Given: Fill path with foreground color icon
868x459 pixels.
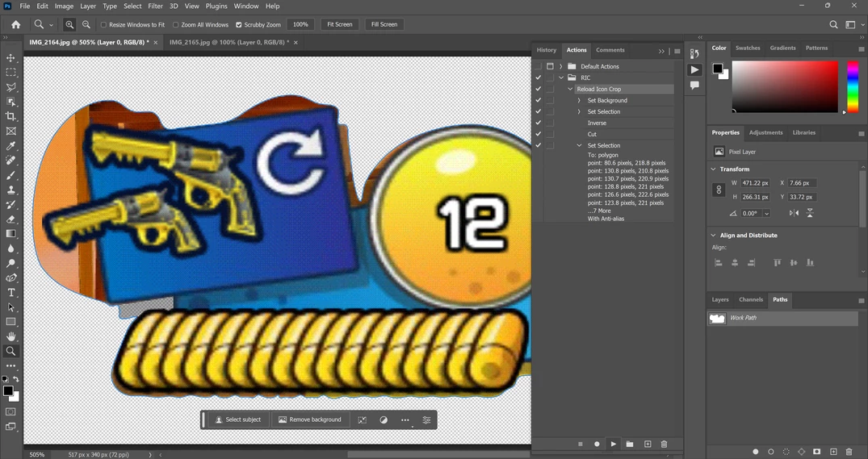Looking at the screenshot, I should pos(755,452).
